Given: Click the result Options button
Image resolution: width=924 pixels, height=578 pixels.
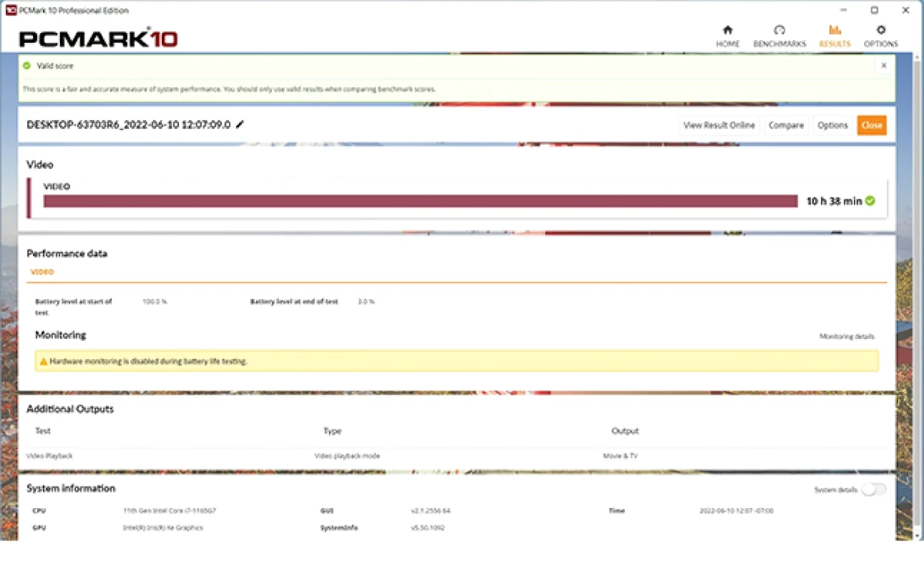Looking at the screenshot, I should pos(832,125).
